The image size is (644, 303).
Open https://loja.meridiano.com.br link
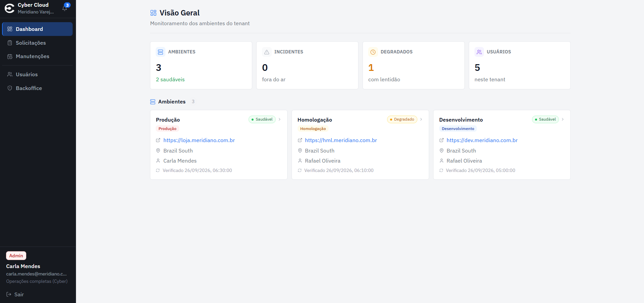[199, 140]
